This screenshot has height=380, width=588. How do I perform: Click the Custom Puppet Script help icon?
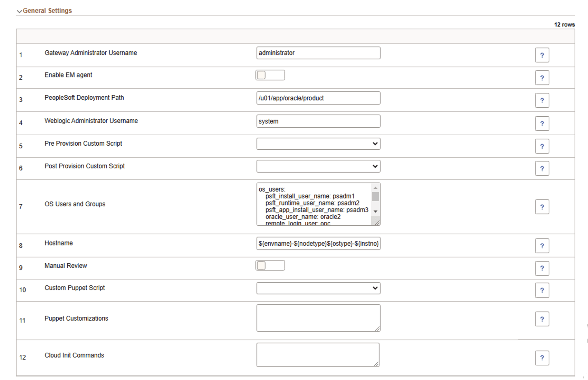[x=542, y=290]
